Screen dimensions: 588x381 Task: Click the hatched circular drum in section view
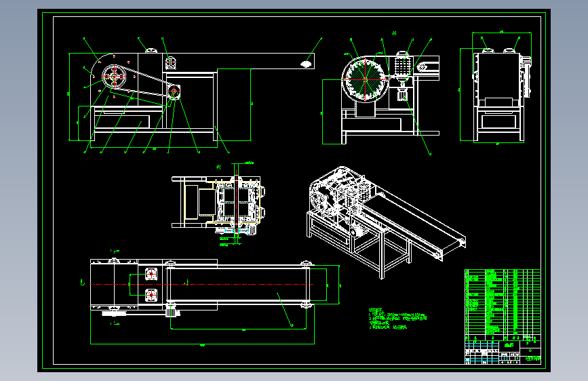coord(365,79)
